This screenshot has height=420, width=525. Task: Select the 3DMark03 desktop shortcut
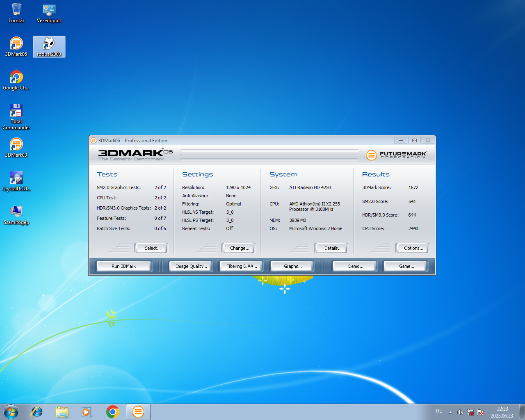pyautogui.click(x=16, y=148)
